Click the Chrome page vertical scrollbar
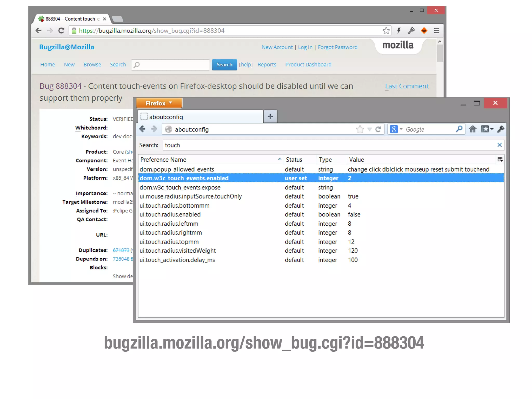The height and width of the screenshot is (399, 532). (x=440, y=53)
